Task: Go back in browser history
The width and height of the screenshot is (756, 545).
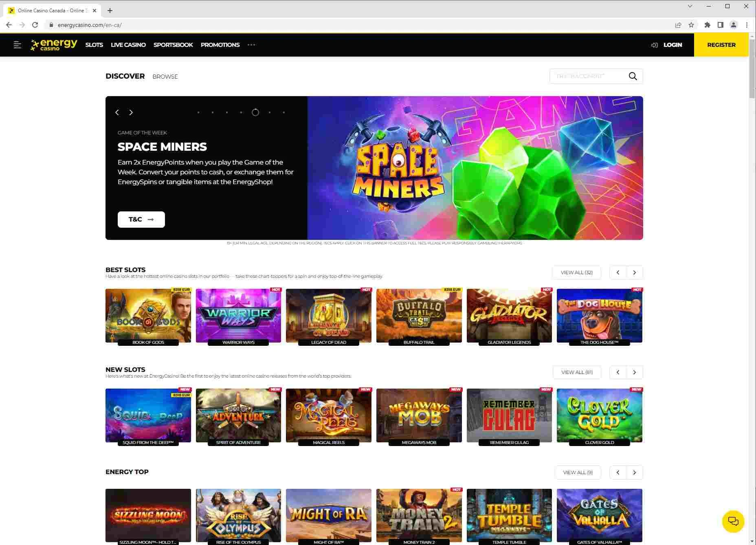Action: tap(9, 25)
